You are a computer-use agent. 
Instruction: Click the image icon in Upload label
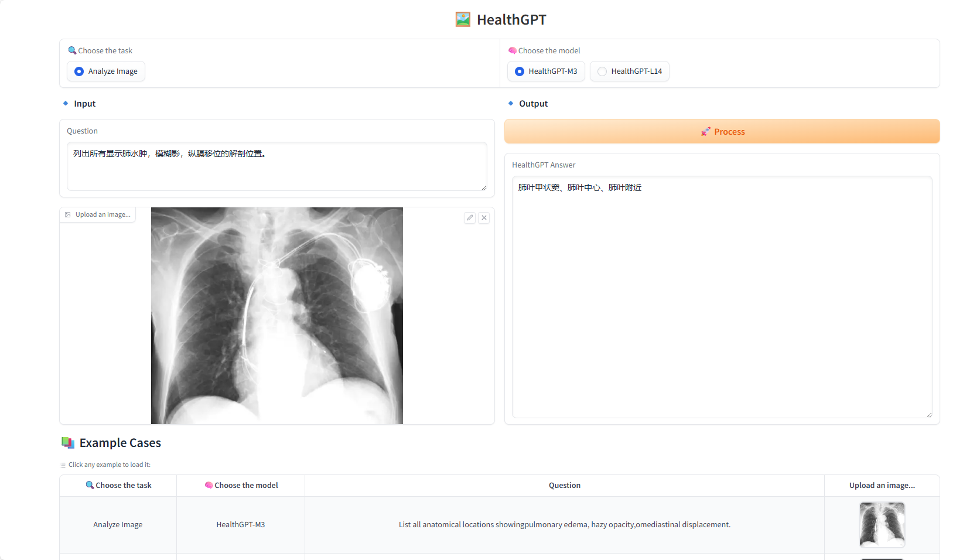click(68, 215)
